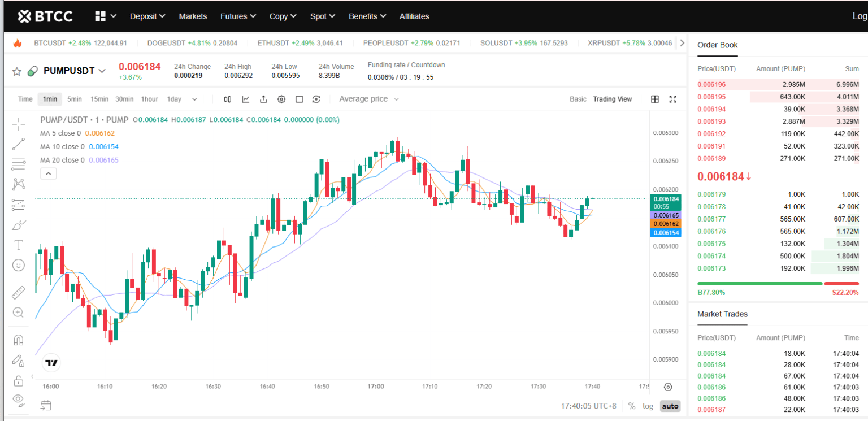Collapse the MA indicator legend
The height and width of the screenshot is (421, 868).
48,173
